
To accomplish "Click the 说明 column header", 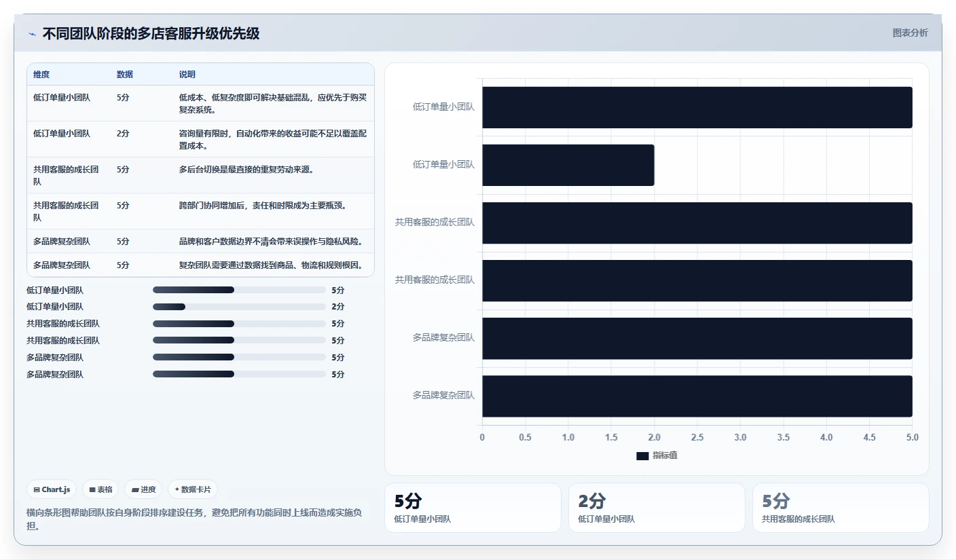I will pyautogui.click(x=187, y=74).
